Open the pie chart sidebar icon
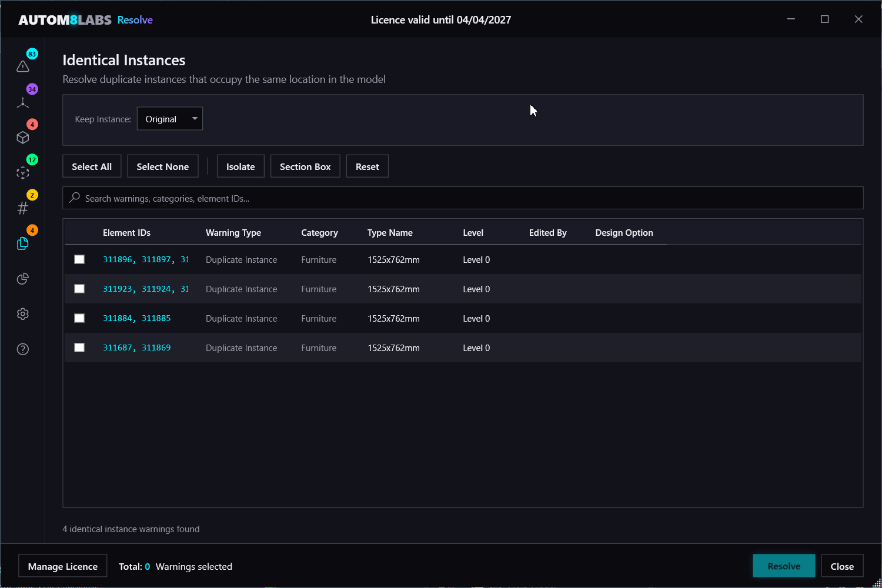Screen dimensions: 882x588 click(x=23, y=279)
